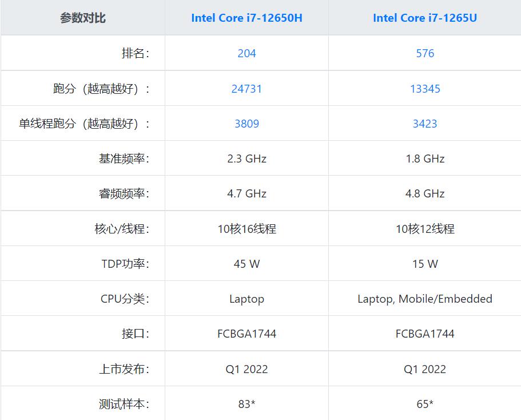
Task: Click the CPU分类 value Laptop
Action: (246, 299)
